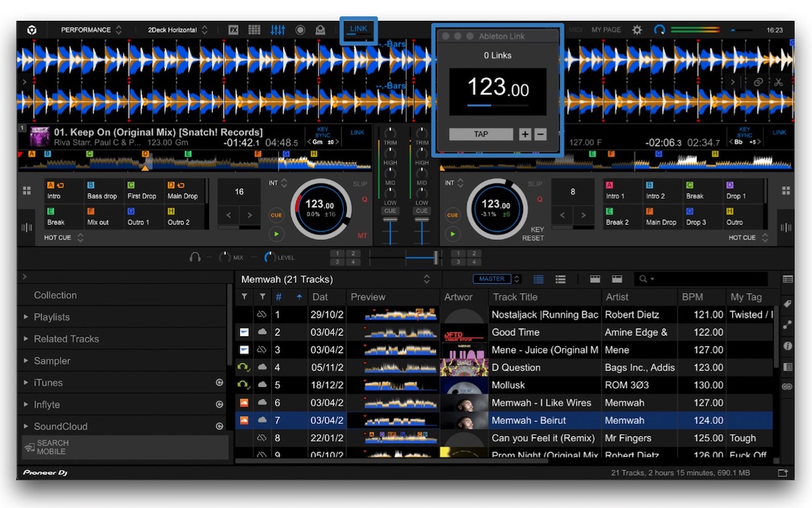The height and width of the screenshot is (508, 812).
Task: Adjust the headphone MIX knob
Action: point(226,257)
